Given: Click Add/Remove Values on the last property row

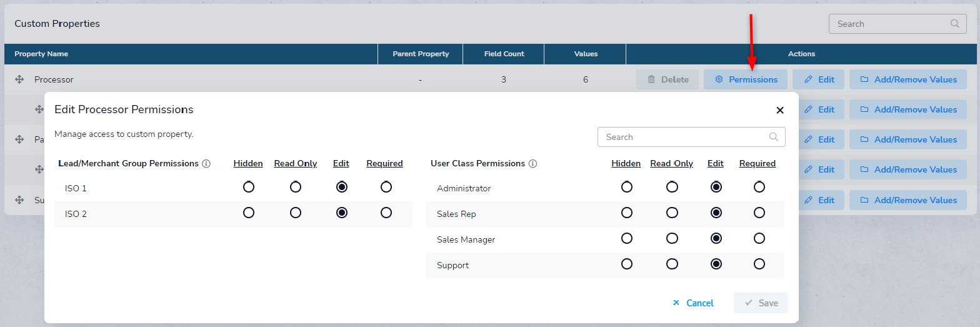Looking at the screenshot, I should (x=908, y=200).
